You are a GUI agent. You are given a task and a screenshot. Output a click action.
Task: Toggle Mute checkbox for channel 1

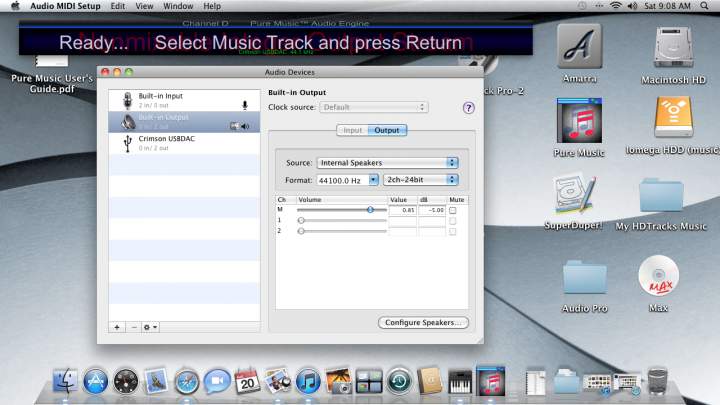pyautogui.click(x=453, y=221)
